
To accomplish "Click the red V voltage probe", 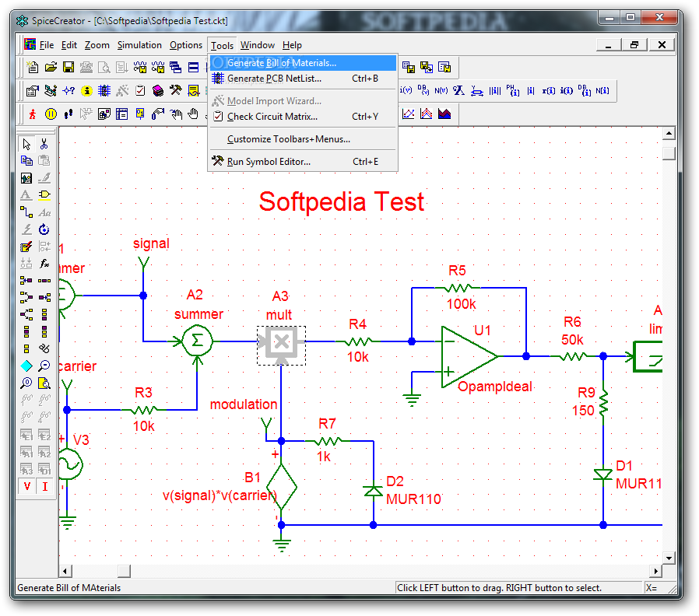I will pos(26,486).
